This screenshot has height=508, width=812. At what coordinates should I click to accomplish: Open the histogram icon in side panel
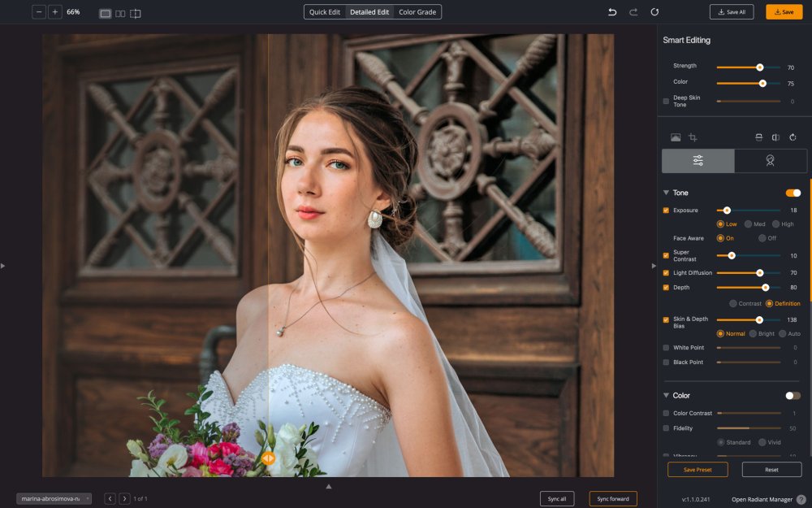pyautogui.click(x=676, y=137)
